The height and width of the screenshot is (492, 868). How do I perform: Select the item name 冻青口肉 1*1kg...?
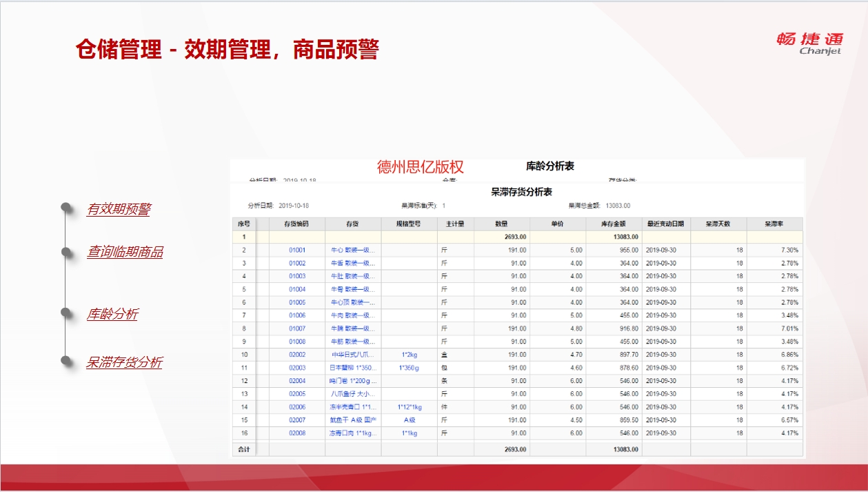click(353, 433)
